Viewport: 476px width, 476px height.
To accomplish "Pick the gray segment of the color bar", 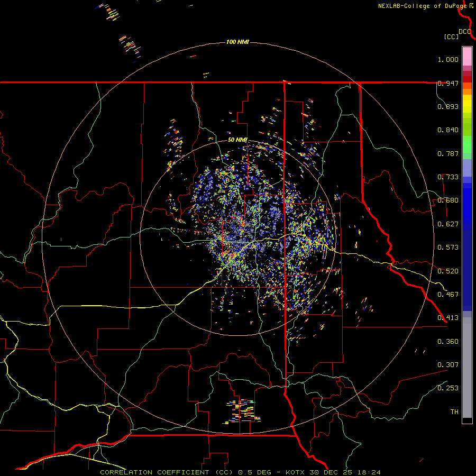I will coord(467,368).
